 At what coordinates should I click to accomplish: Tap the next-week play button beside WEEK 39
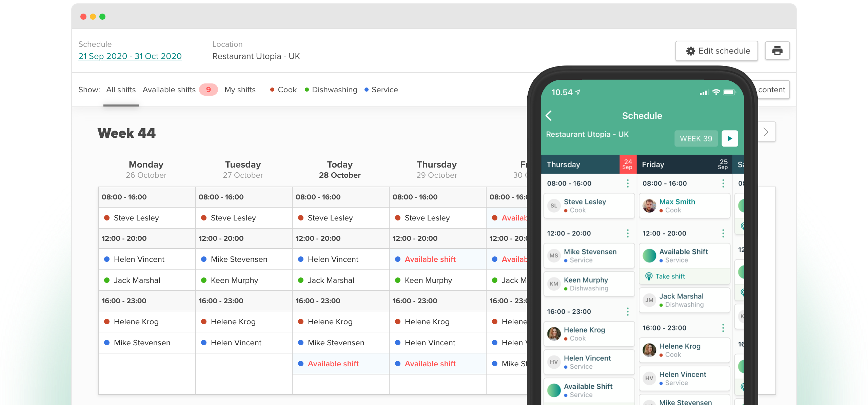[730, 138]
